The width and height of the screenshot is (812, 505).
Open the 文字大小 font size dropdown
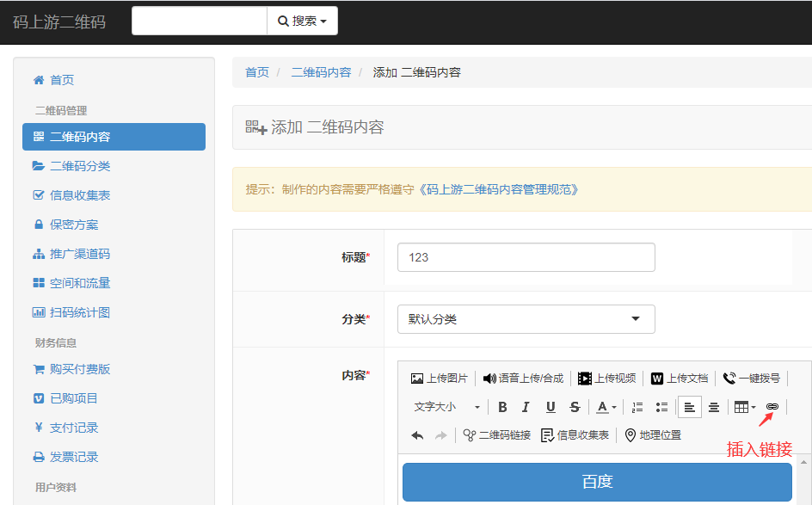tap(446, 407)
